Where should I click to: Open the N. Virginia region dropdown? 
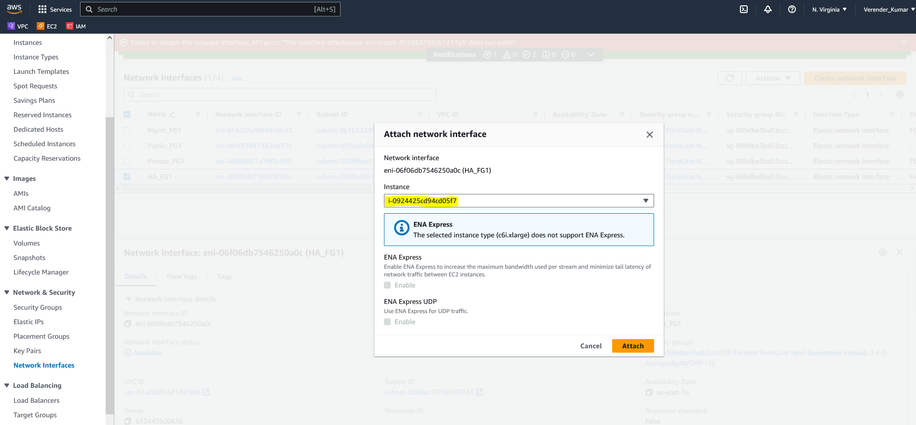point(829,9)
